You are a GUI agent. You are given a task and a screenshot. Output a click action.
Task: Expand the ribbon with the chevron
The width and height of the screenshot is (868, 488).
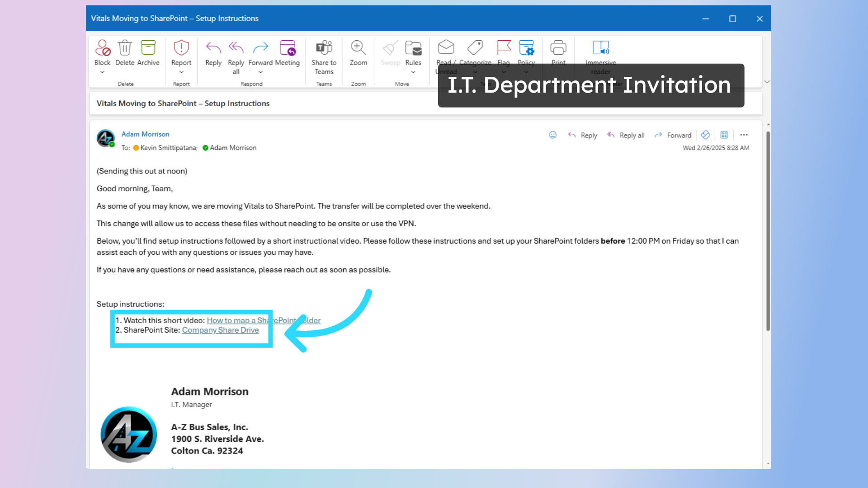(x=767, y=82)
